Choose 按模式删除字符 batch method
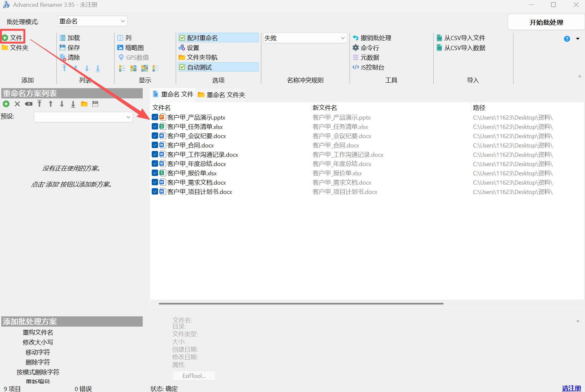585x392 pixels. [38, 372]
